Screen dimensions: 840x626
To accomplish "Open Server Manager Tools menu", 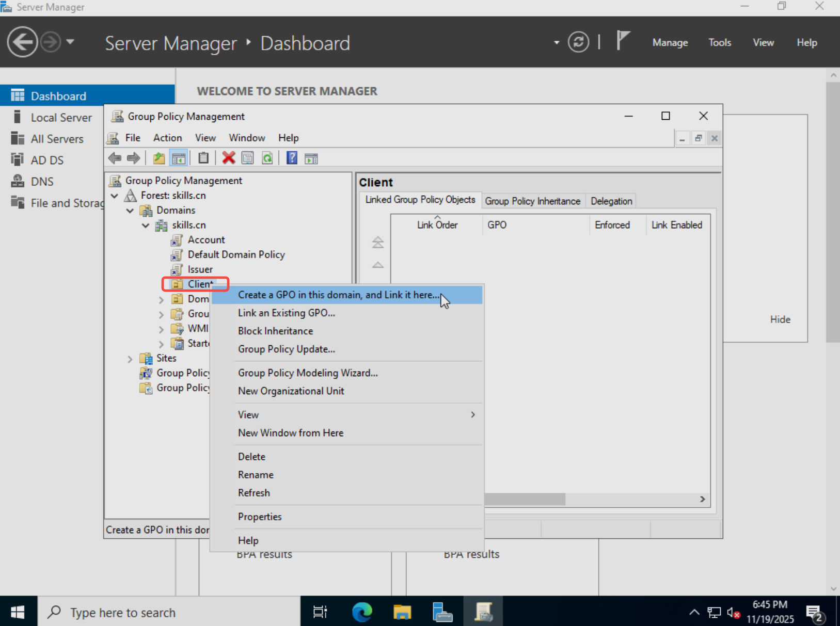I will pyautogui.click(x=720, y=42).
